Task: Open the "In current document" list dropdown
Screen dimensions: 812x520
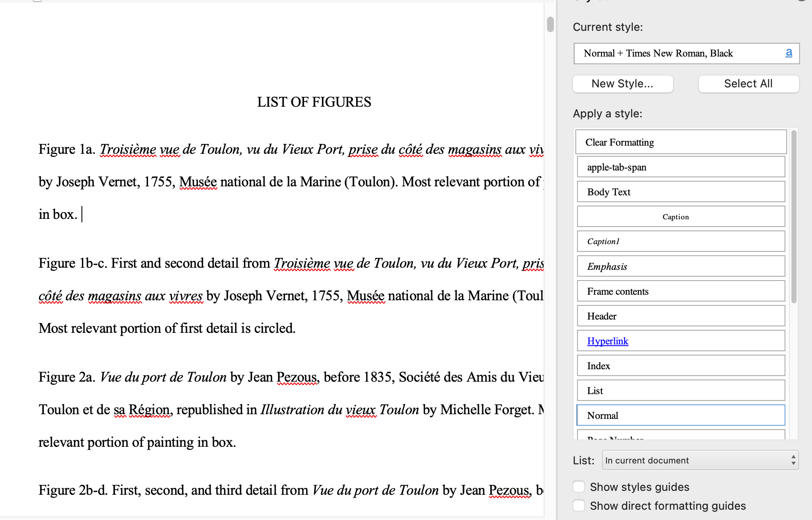Action: 700,460
